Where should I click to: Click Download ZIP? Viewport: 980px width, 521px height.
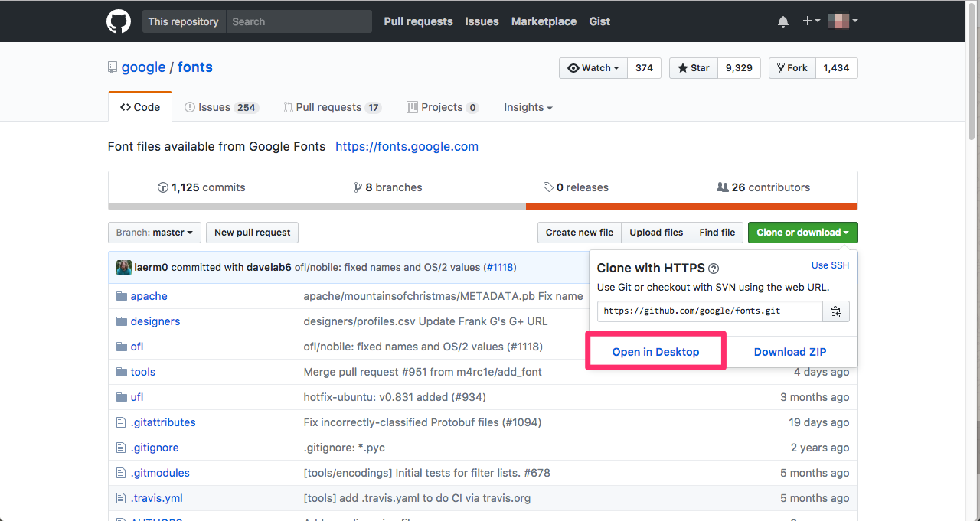[x=790, y=352]
